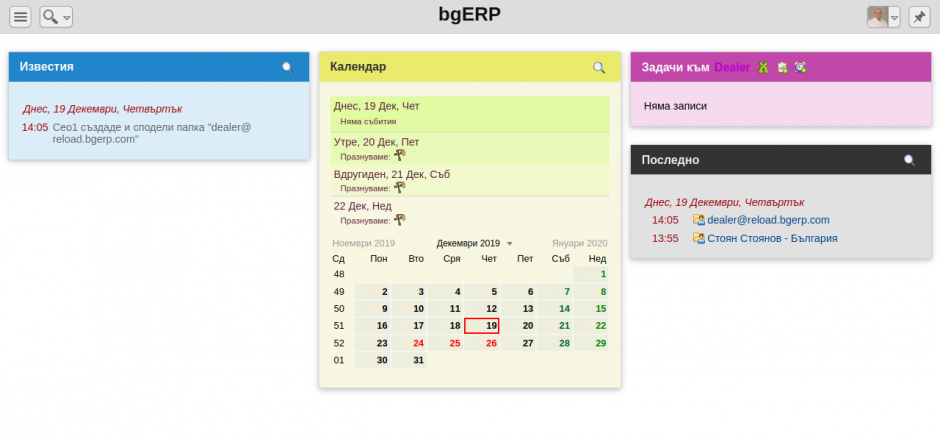940x442 pixels.
Task: Open notification about shared folder dealer@
Action: point(152,133)
